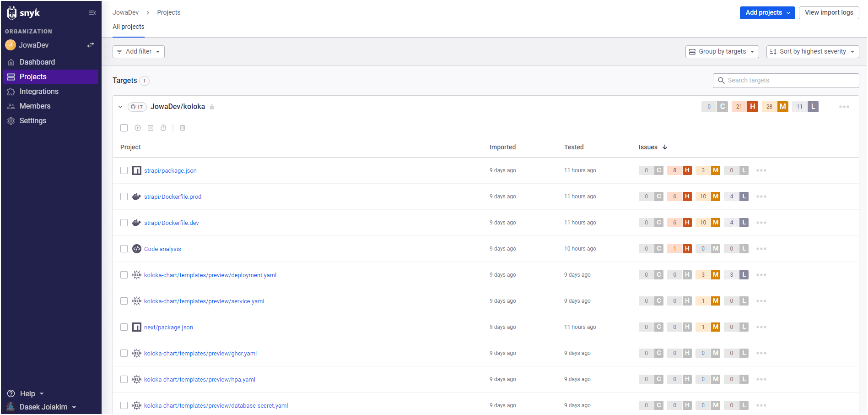Check the strapi/Dockerfile.dev checkbox
Image resolution: width=868 pixels, height=415 pixels.
click(x=124, y=223)
